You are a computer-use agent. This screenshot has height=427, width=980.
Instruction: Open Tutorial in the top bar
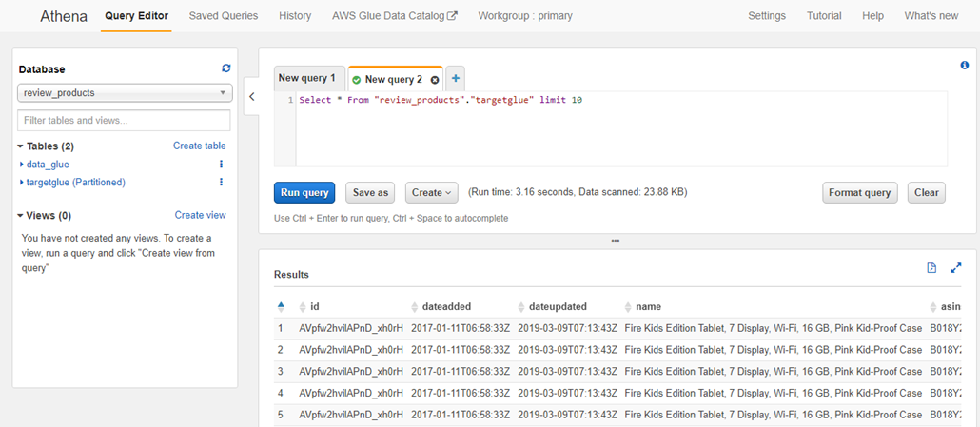click(824, 15)
